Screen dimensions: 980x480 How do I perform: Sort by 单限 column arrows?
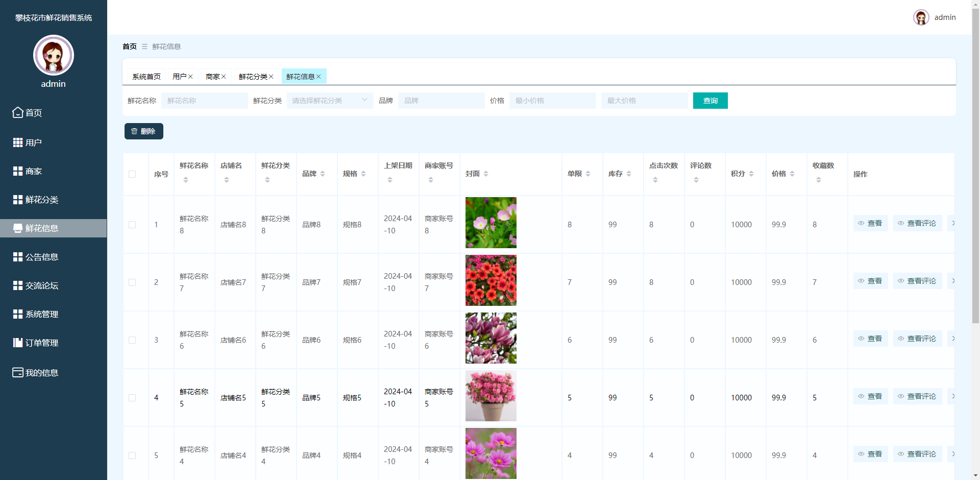(x=588, y=174)
